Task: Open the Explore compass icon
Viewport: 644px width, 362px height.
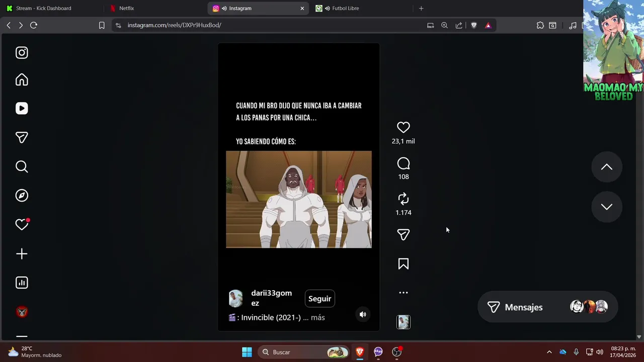Action: (x=22, y=196)
